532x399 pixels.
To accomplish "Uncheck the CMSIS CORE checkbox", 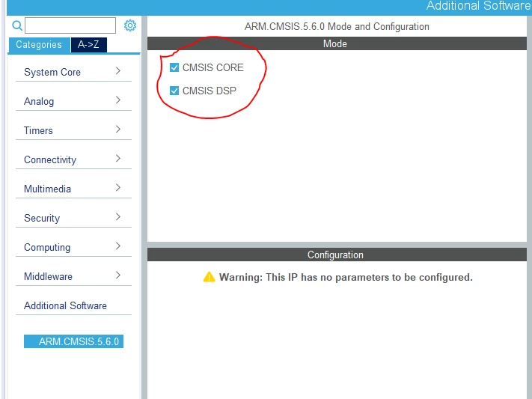I will point(174,67).
